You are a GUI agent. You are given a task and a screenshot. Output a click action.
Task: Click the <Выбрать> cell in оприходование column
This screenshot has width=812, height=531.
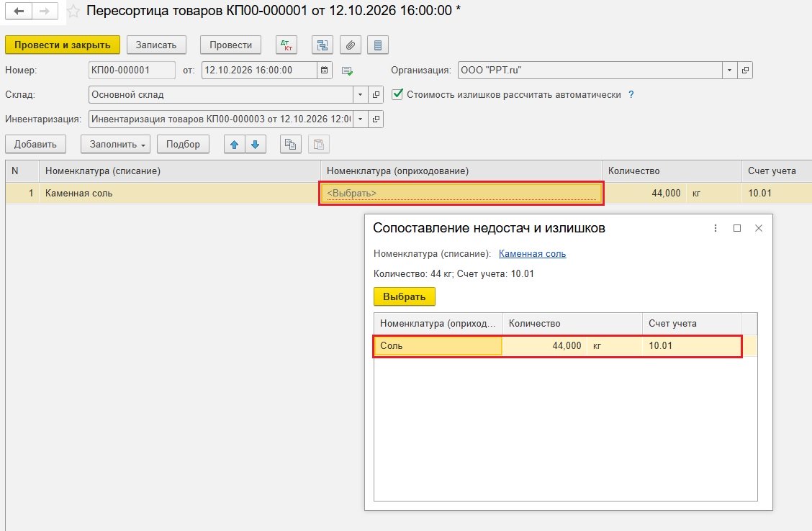[461, 193]
